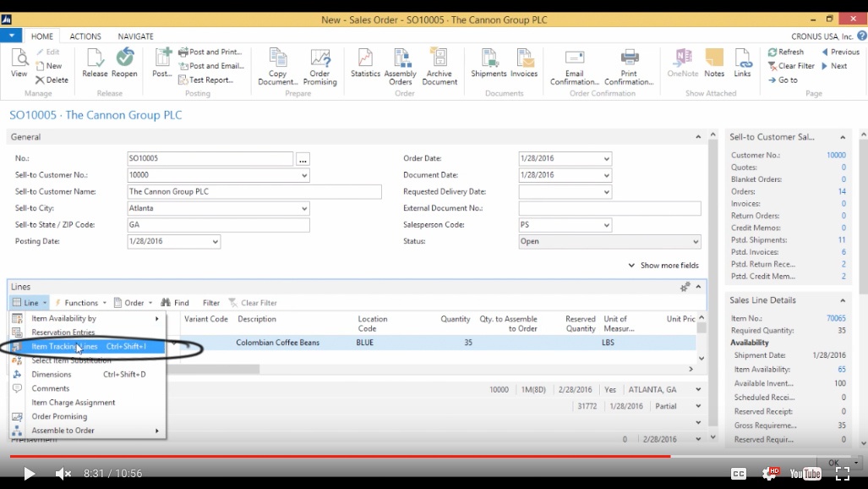The image size is (868, 489).
Task: Go to Previous record
Action: point(840,52)
